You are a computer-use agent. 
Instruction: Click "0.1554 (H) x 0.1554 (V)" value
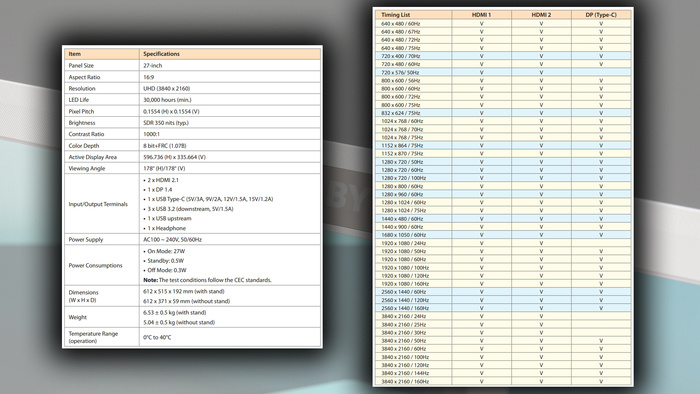click(x=171, y=112)
